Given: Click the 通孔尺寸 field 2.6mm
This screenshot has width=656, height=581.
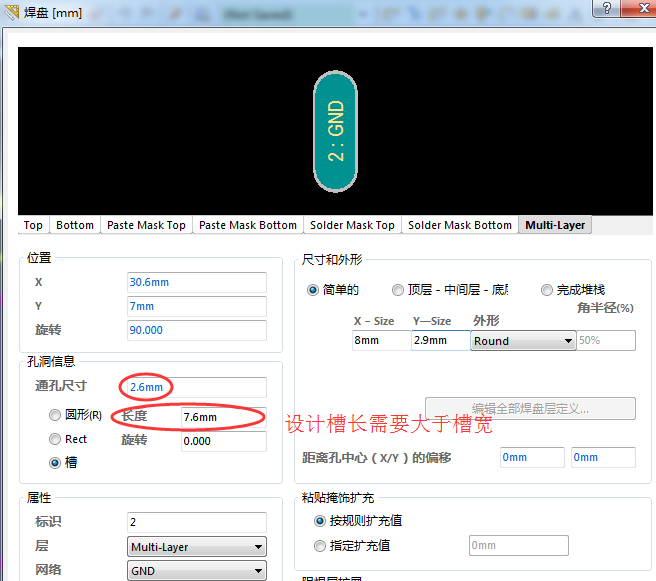Looking at the screenshot, I should (x=197, y=387).
